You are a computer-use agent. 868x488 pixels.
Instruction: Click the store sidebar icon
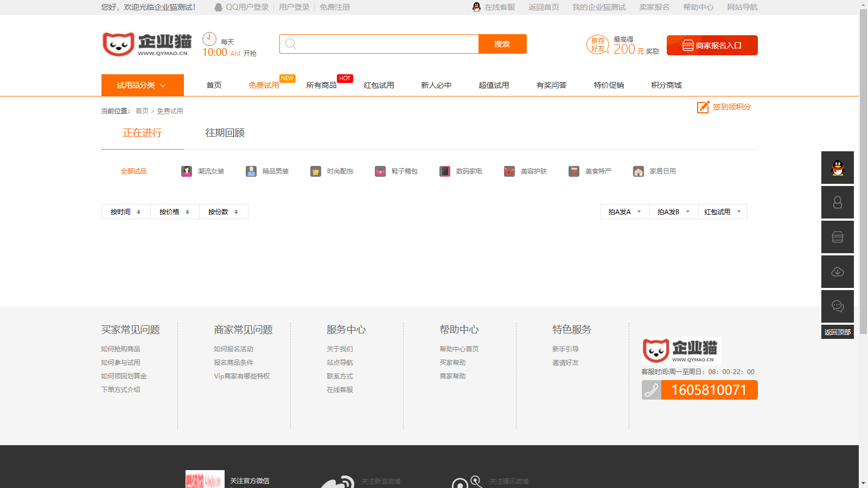[x=838, y=237]
